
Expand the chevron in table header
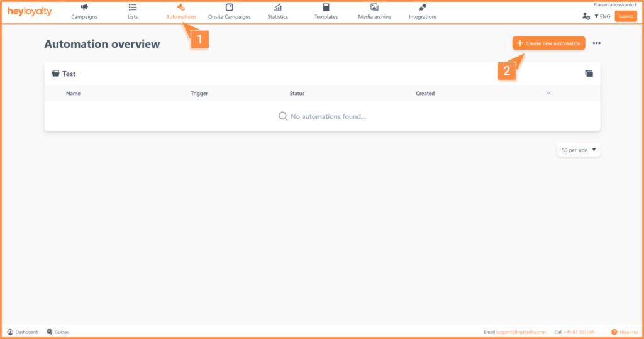point(548,93)
